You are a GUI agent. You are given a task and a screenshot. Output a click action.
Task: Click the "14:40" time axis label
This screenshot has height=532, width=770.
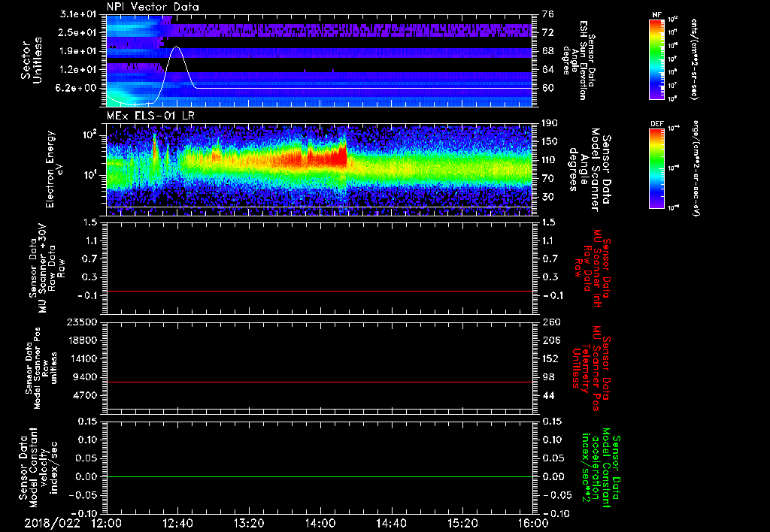[x=391, y=523]
